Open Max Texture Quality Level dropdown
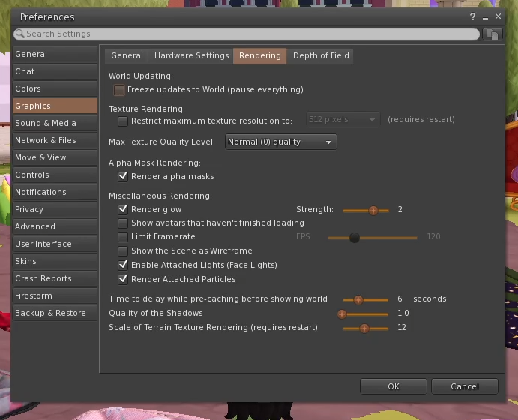The image size is (518, 420). click(281, 142)
